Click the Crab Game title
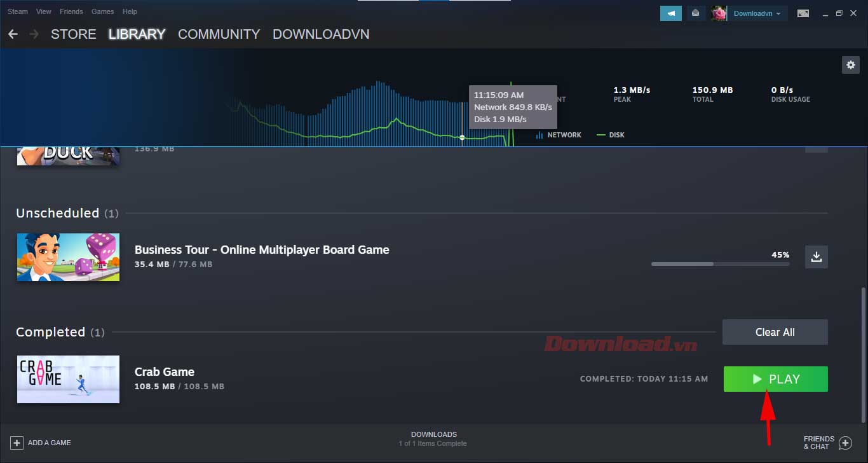This screenshot has width=868, height=463. coord(165,371)
